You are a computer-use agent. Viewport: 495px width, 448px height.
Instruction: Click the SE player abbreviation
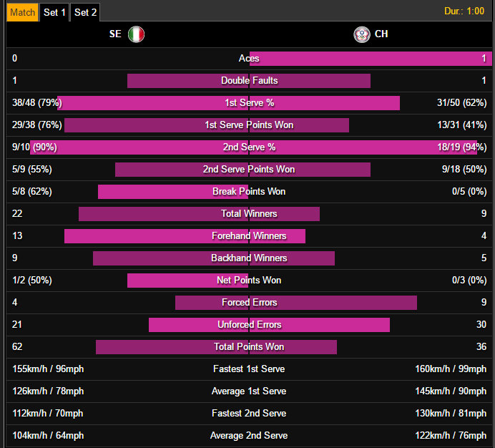(x=115, y=34)
